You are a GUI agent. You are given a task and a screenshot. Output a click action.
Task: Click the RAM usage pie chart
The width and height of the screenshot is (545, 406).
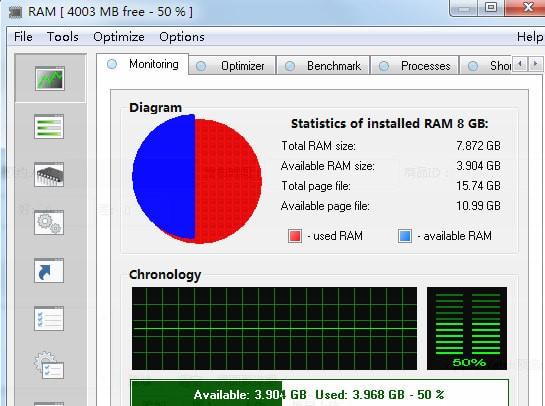click(197, 179)
